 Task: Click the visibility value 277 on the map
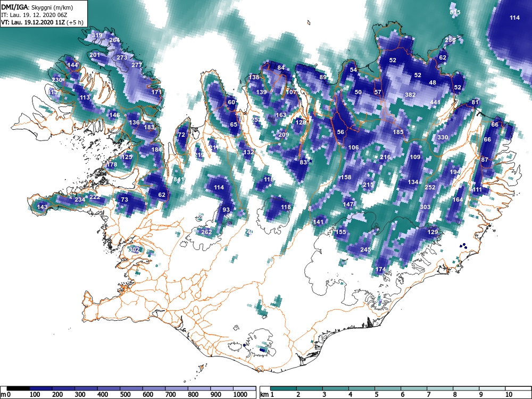[137, 65]
